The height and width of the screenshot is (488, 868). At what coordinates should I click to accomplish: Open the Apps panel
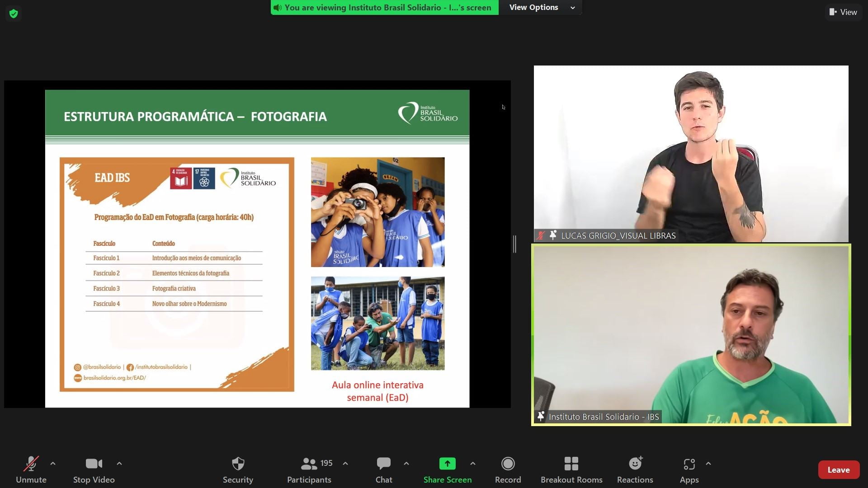689,469
